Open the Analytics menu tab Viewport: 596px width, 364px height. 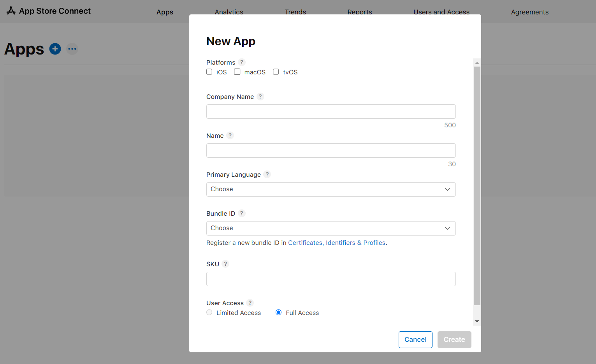pyautogui.click(x=229, y=12)
